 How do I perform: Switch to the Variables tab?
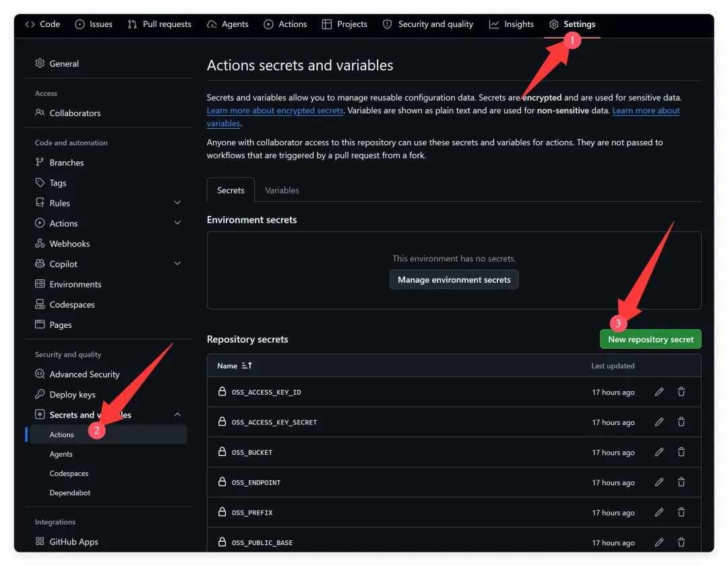(x=282, y=190)
